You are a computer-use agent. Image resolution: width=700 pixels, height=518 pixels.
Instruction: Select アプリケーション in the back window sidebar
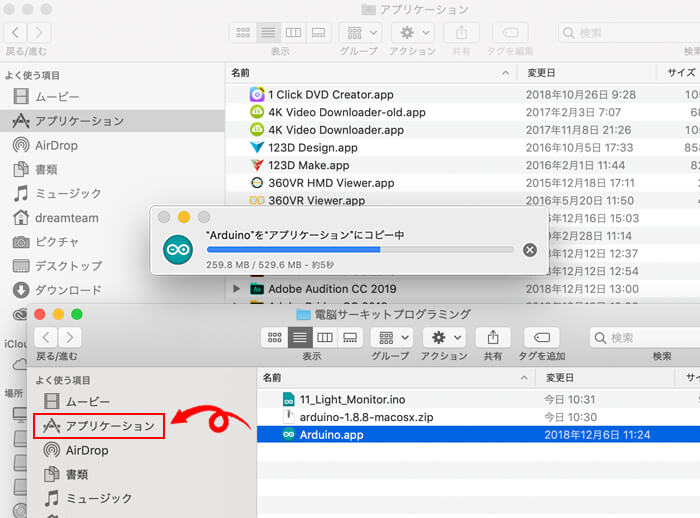point(112,121)
